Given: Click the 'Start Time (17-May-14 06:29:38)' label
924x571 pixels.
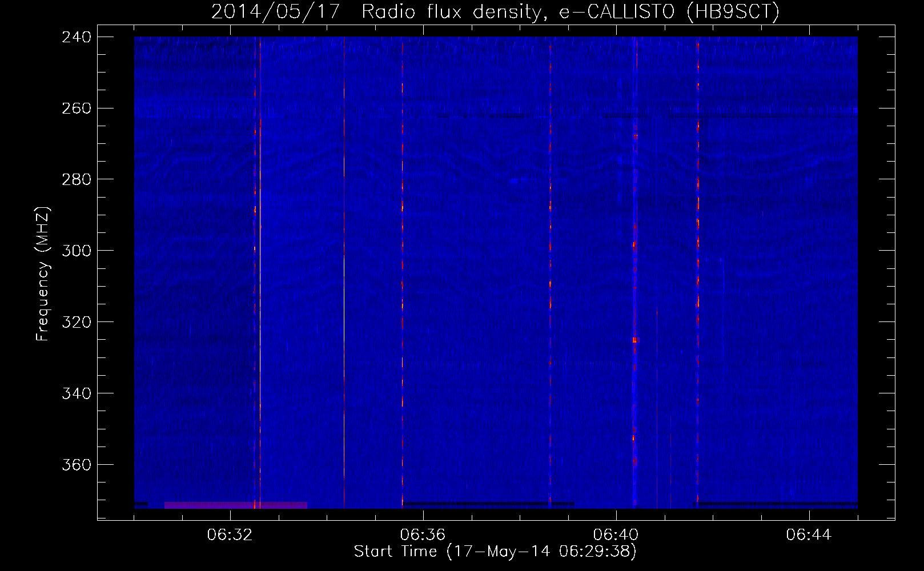Looking at the screenshot, I should tap(495, 552).
